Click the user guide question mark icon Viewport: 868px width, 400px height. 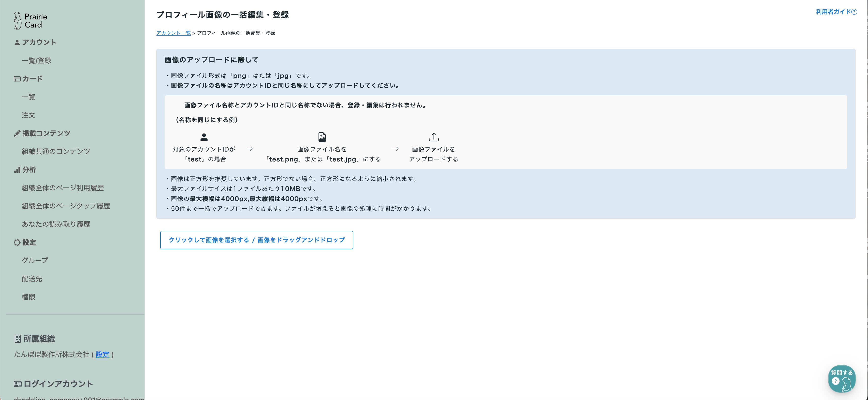[x=854, y=12]
